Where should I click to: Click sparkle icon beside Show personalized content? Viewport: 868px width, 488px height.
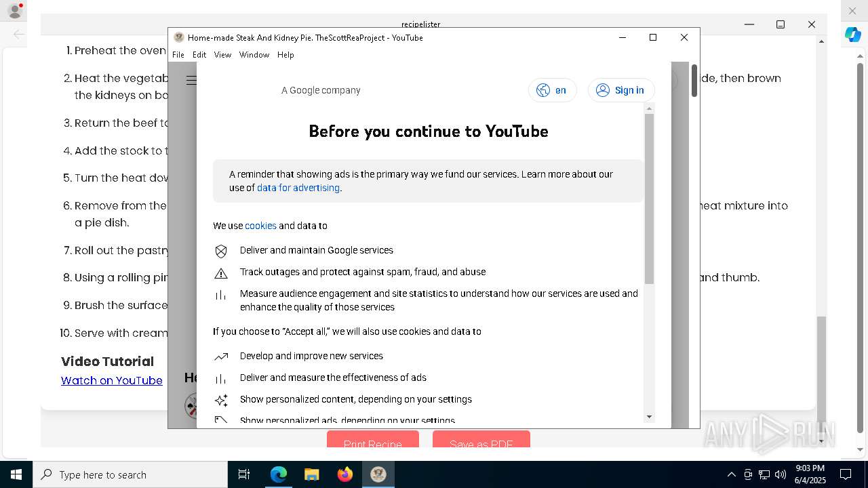[x=221, y=400]
